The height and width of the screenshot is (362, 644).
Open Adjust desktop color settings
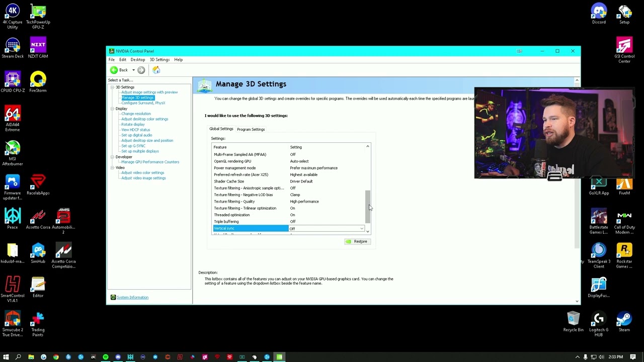click(x=145, y=119)
